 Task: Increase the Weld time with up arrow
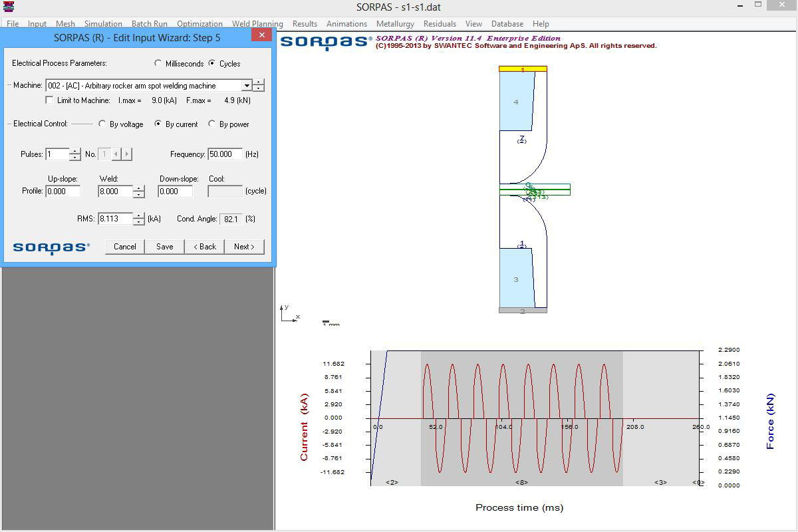pos(138,188)
